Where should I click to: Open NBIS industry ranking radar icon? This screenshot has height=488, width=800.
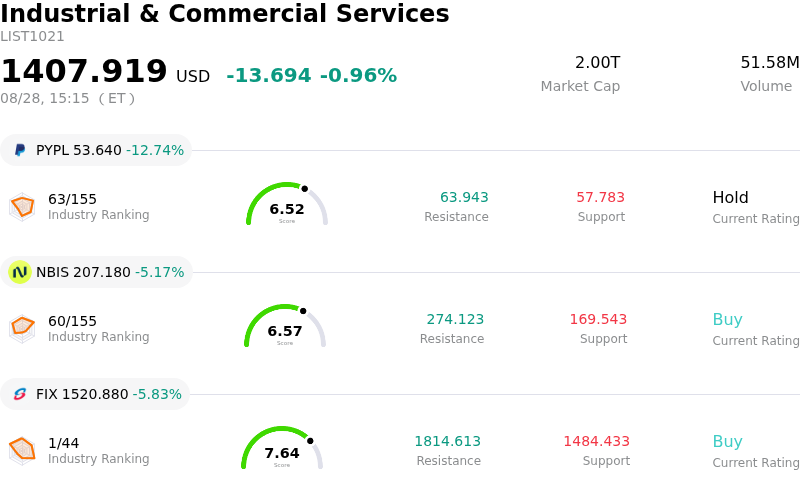(22, 329)
